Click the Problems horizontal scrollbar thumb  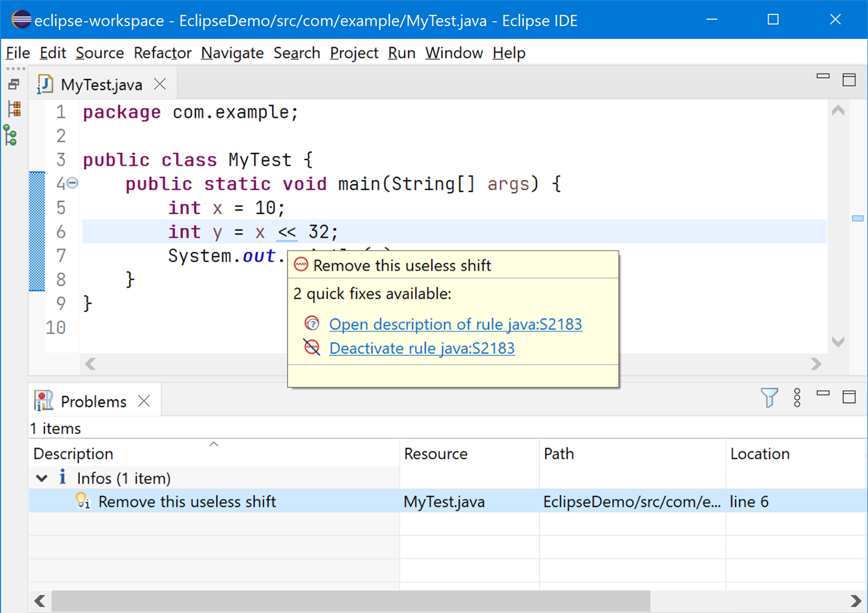[351, 601]
